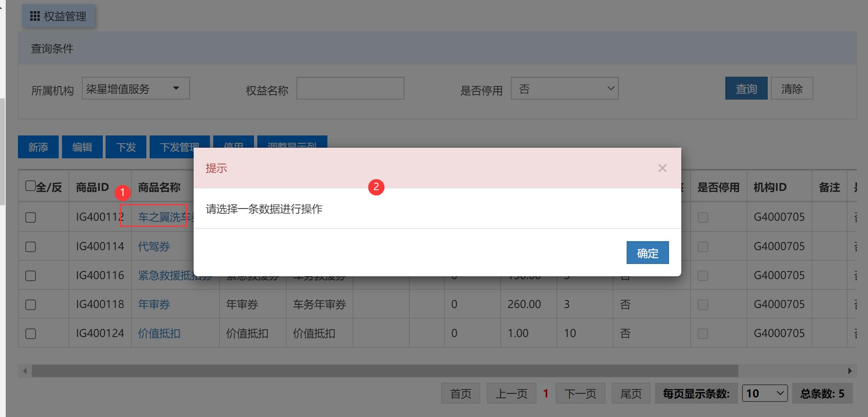Click the IG400118 product ID cell
The height and width of the screenshot is (417, 868).
click(x=100, y=304)
